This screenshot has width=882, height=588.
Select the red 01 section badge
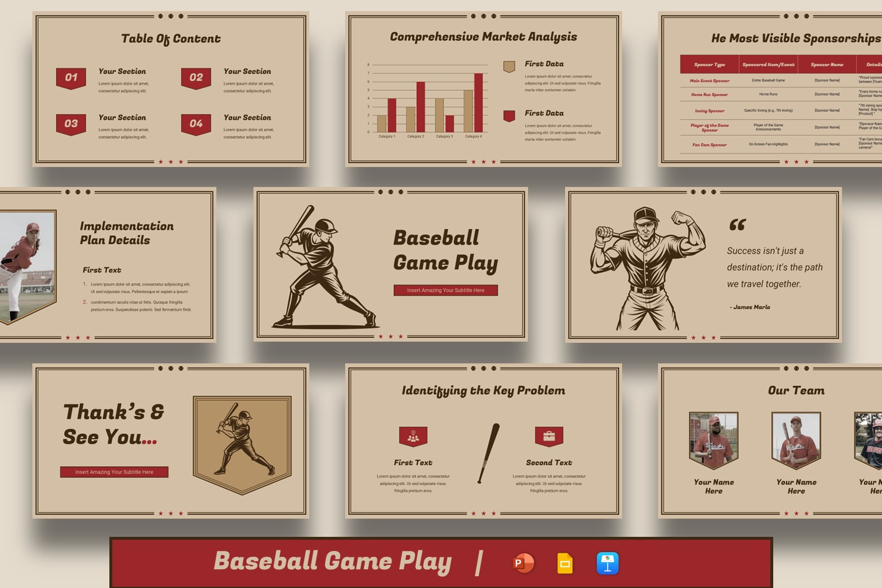coord(71,78)
